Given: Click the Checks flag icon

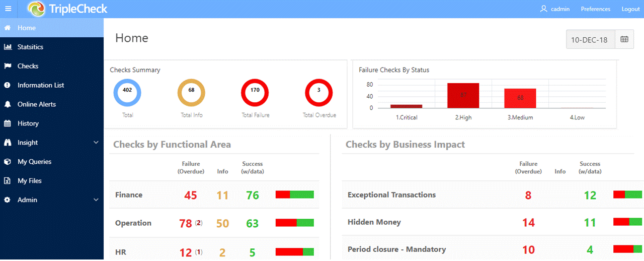Looking at the screenshot, I should point(8,66).
